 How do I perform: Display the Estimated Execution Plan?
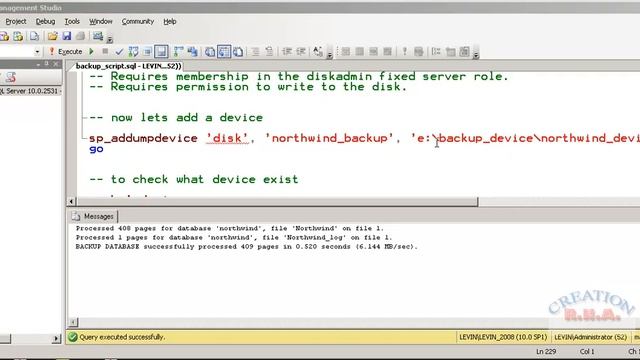[133, 52]
